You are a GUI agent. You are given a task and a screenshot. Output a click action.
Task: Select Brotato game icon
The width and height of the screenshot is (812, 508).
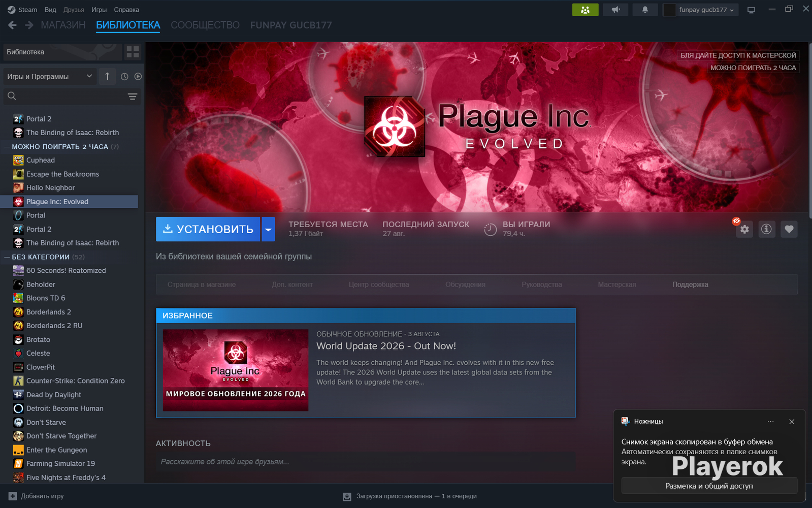coord(18,339)
